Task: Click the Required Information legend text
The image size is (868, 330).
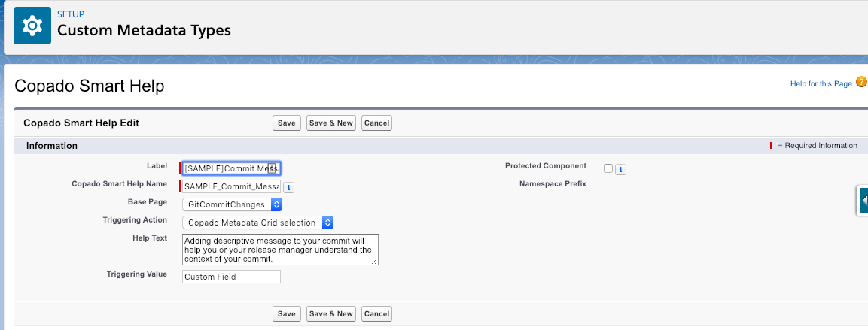Action: point(817,145)
